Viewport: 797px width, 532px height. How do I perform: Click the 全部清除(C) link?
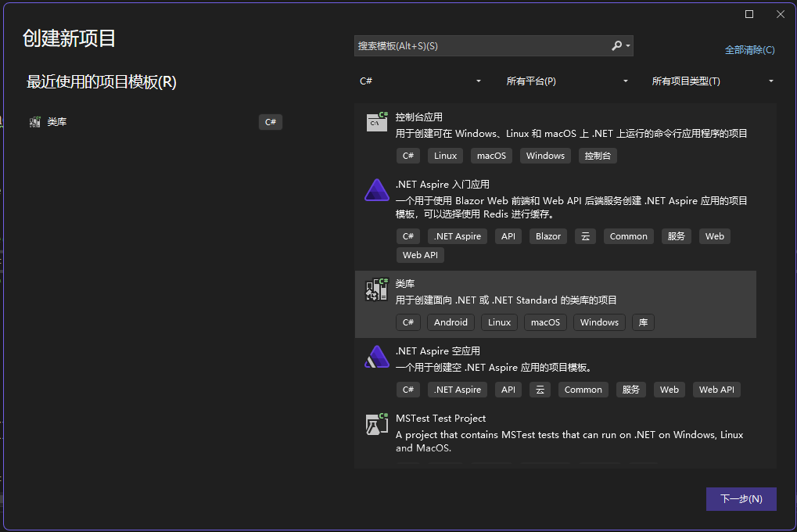click(750, 50)
